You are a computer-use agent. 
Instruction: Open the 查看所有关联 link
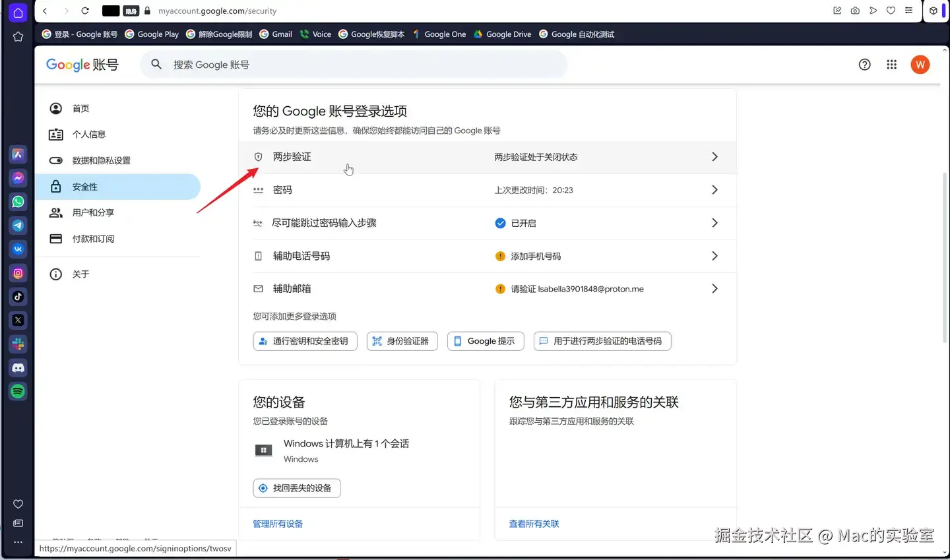(534, 524)
